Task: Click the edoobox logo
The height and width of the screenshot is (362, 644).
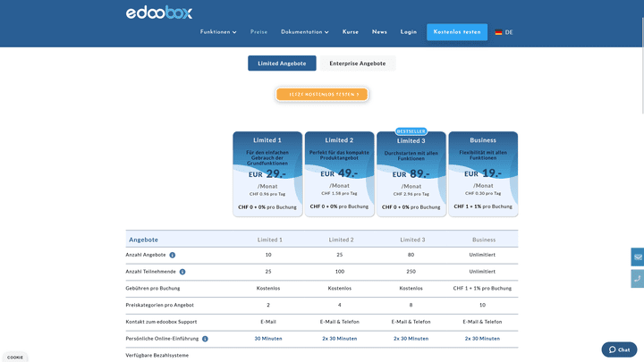Action: click(158, 13)
